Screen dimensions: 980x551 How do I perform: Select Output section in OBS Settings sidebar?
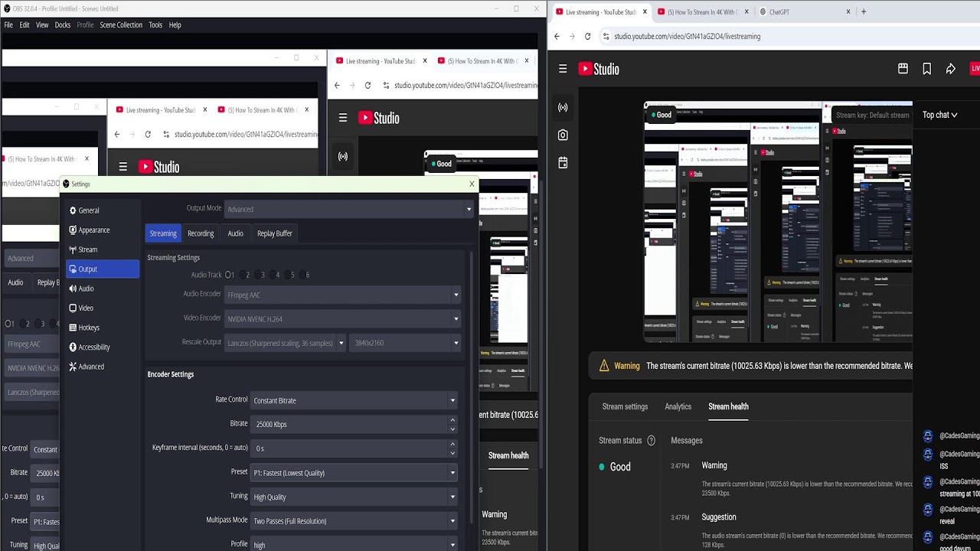(x=102, y=269)
